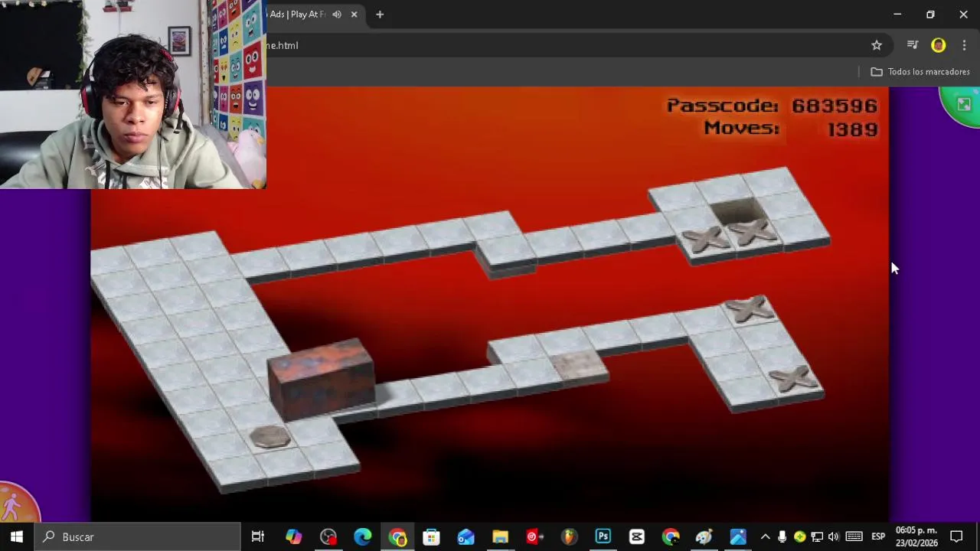Screen dimensions: 980x551
Task: Open the Windows Start menu
Action: pos(16,537)
